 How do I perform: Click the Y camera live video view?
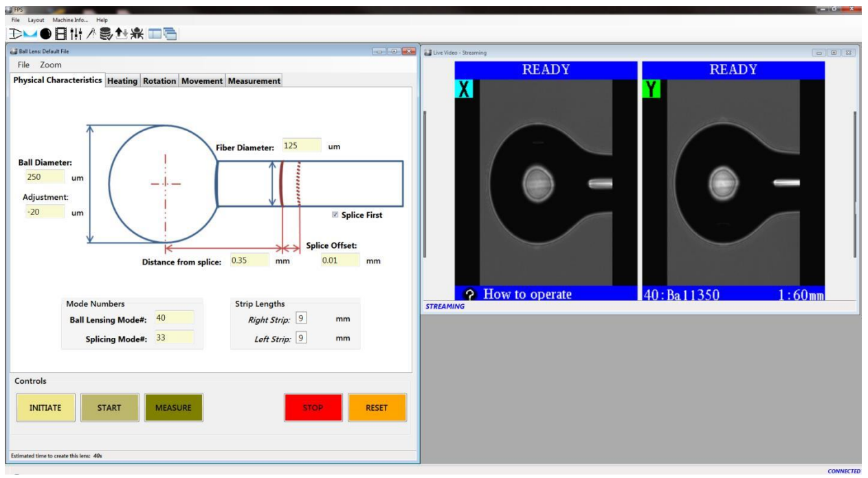click(x=733, y=183)
